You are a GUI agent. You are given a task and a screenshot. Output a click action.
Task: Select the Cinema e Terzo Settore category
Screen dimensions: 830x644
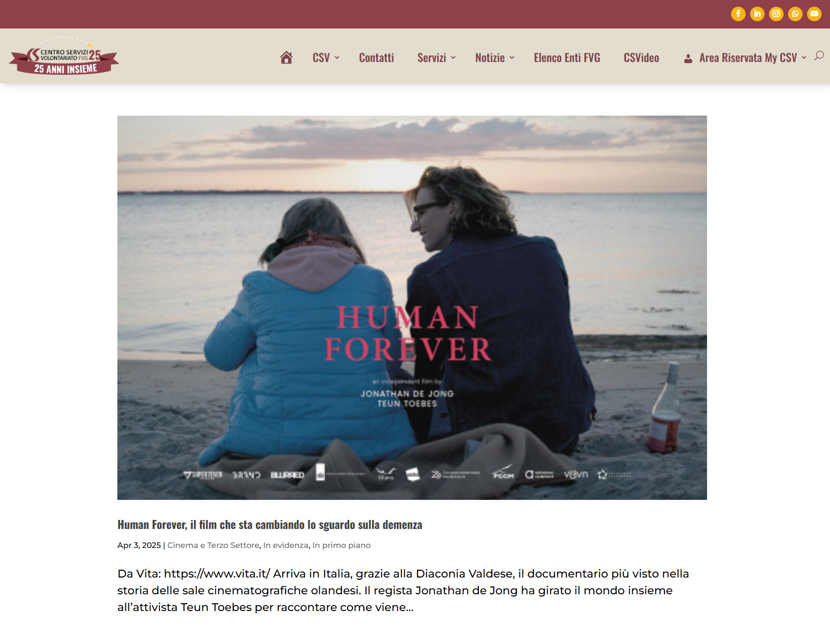[214, 545]
